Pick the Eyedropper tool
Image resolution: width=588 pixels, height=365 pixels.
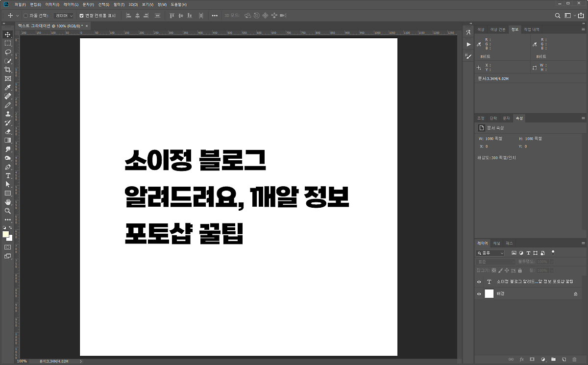[x=8, y=87]
